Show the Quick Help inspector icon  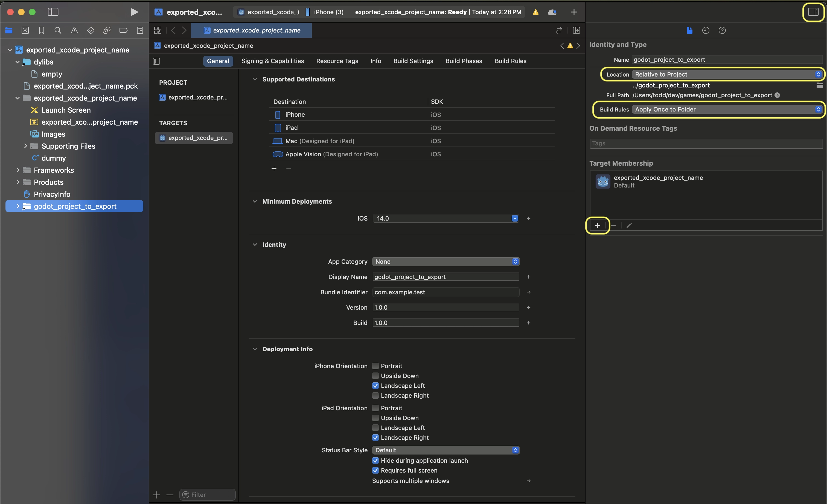(722, 31)
